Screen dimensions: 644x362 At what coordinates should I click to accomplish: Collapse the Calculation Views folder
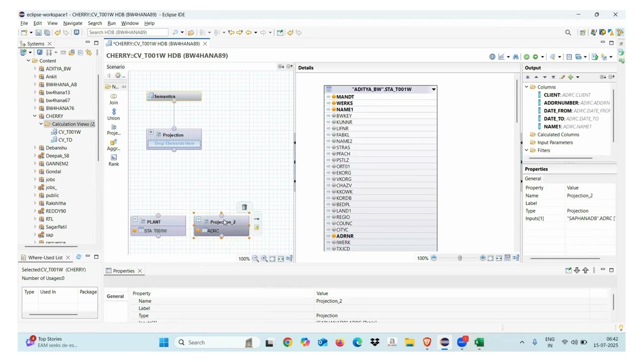[41, 124]
